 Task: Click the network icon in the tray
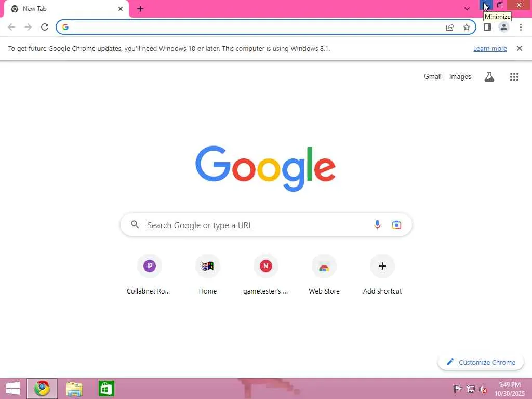[x=470, y=389]
